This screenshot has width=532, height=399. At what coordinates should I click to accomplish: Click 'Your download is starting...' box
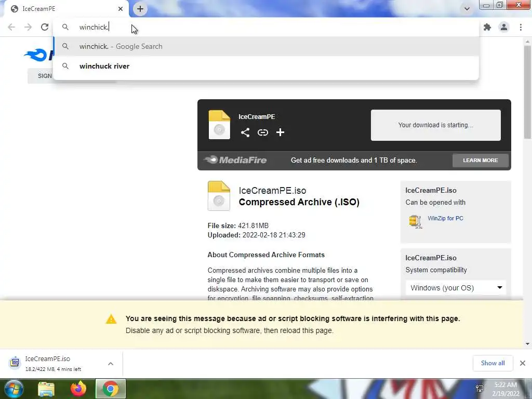pyautogui.click(x=436, y=125)
